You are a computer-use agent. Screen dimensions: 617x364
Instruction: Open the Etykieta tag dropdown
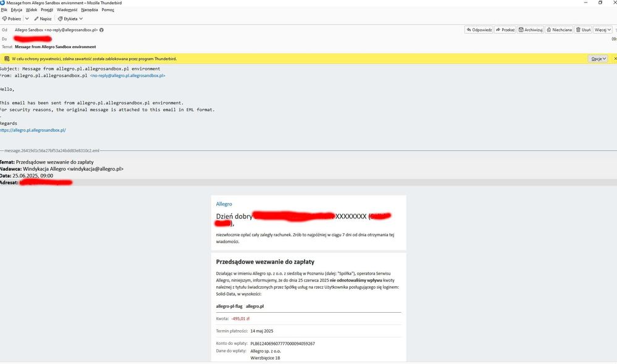(x=70, y=19)
